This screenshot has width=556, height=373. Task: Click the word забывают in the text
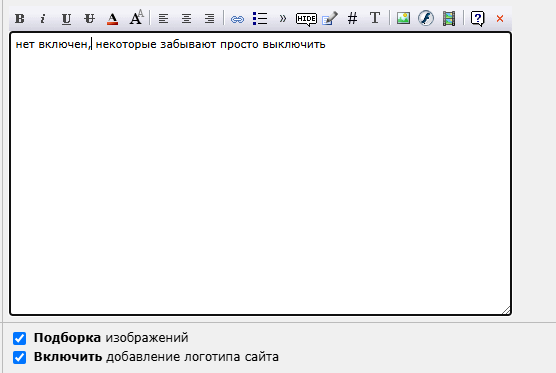tap(188, 44)
